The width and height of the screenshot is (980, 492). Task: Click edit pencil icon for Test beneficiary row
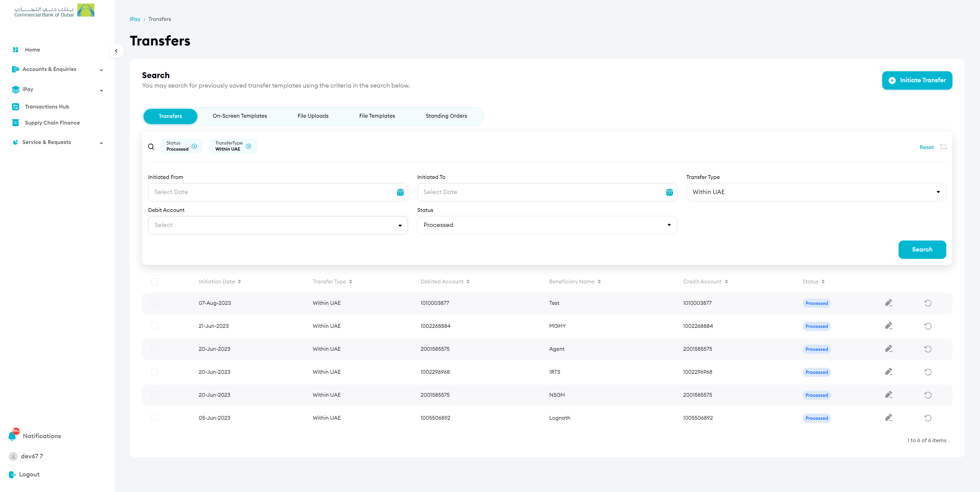(x=888, y=303)
